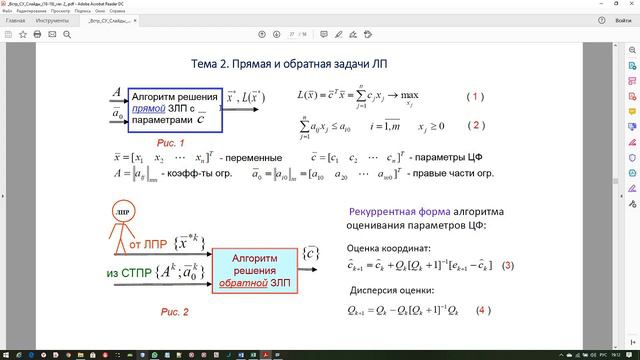The image size is (640, 360).
Task: Click the star bookmark icon in the toolbar
Action: coord(23,35)
